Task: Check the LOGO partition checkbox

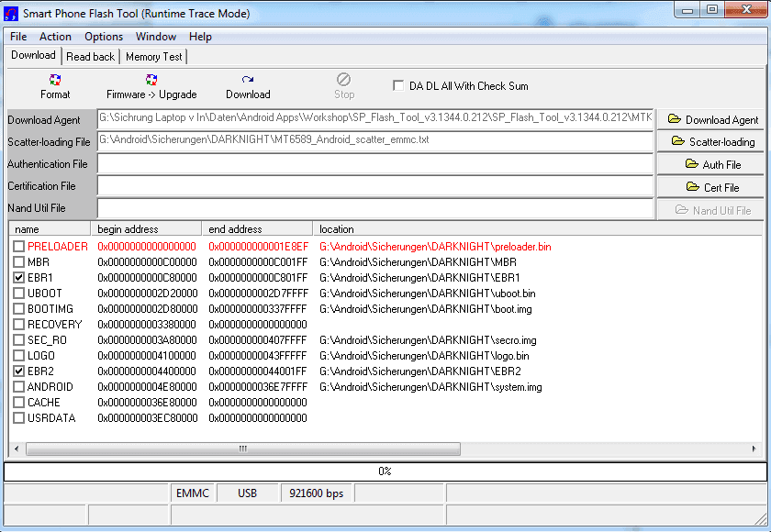Action: click(x=18, y=356)
